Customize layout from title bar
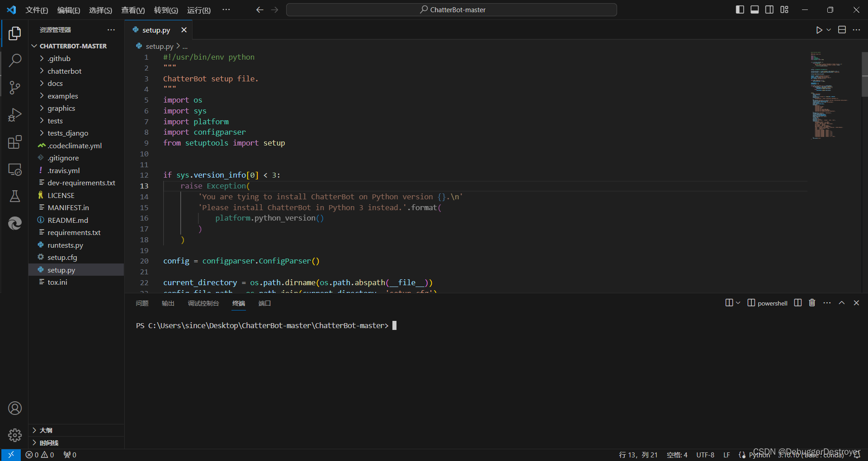This screenshot has width=868, height=461. (x=784, y=9)
